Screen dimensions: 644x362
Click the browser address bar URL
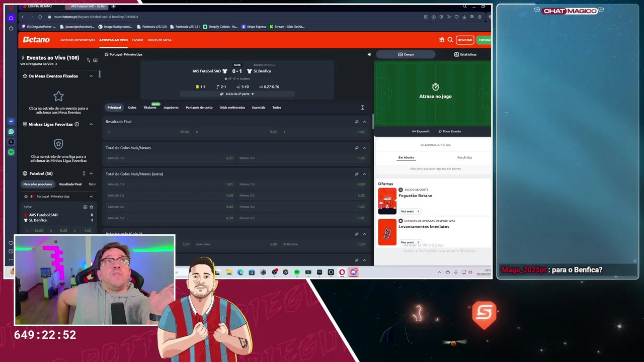pos(96,17)
